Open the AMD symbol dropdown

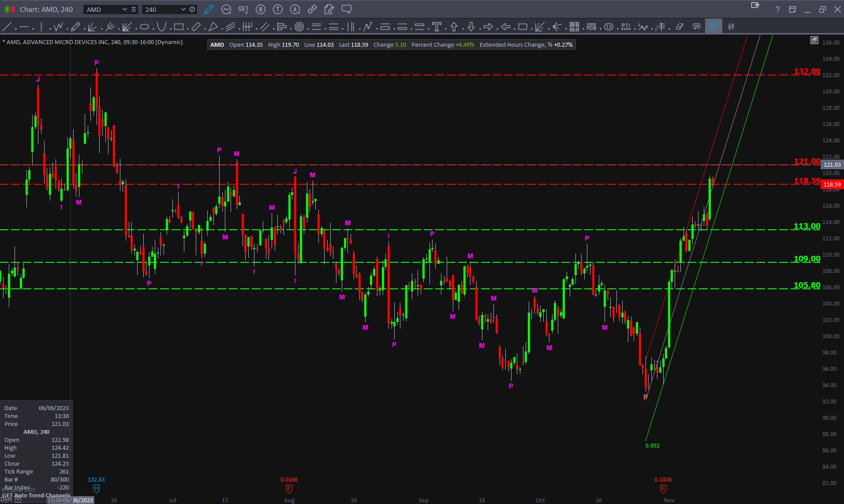[x=124, y=9]
